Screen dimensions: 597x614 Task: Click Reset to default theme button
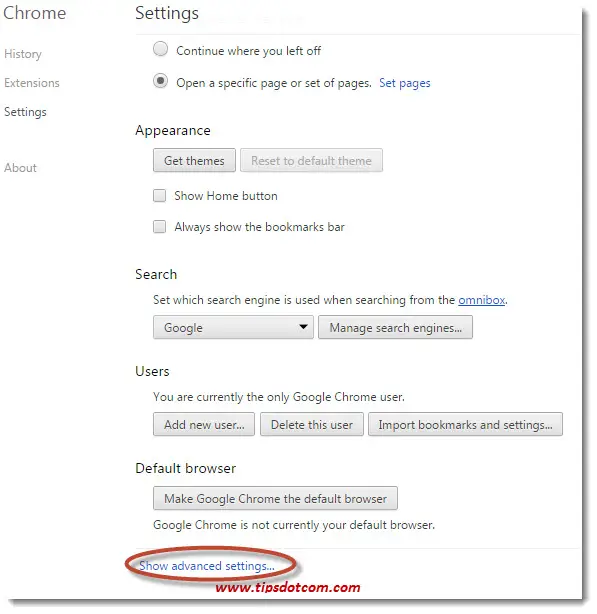coord(311,160)
